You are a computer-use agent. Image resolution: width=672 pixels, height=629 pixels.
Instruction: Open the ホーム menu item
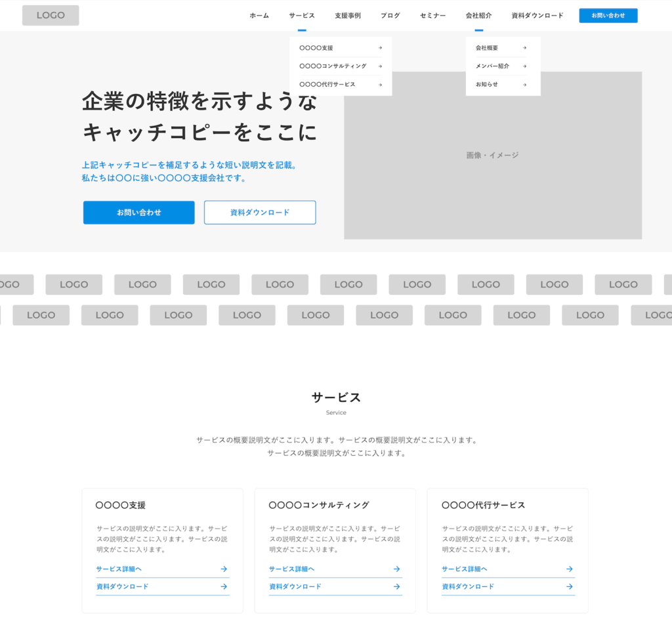click(259, 16)
